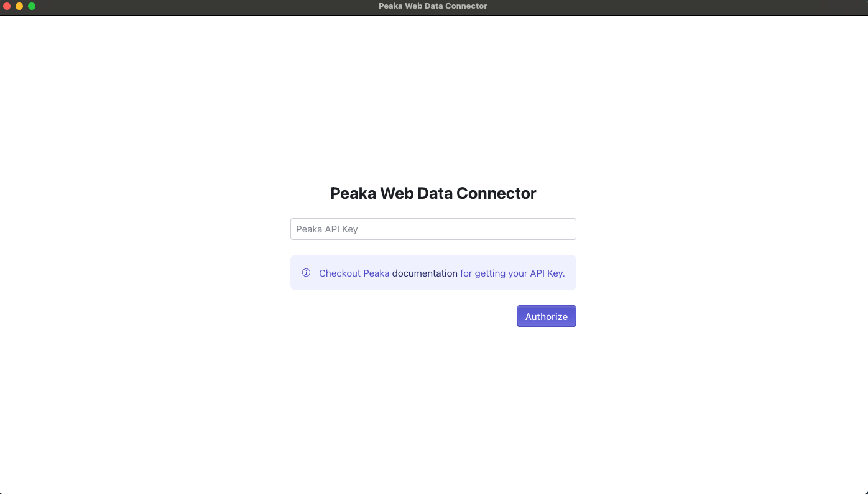Maximize the window using the green button
The height and width of the screenshot is (494, 868).
(x=32, y=6)
